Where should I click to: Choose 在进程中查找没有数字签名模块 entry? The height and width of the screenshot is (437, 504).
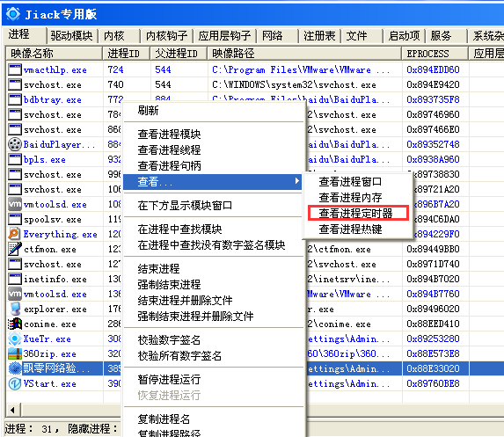[x=214, y=244]
